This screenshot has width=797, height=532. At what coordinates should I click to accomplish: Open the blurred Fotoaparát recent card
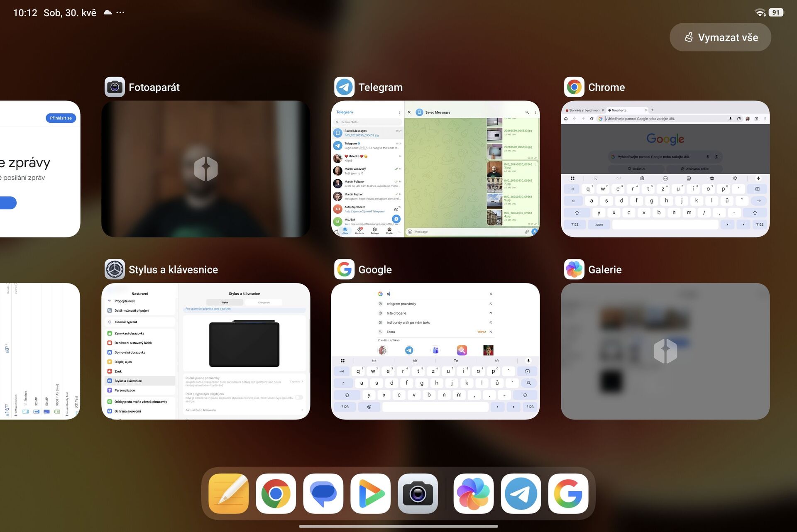tap(206, 169)
